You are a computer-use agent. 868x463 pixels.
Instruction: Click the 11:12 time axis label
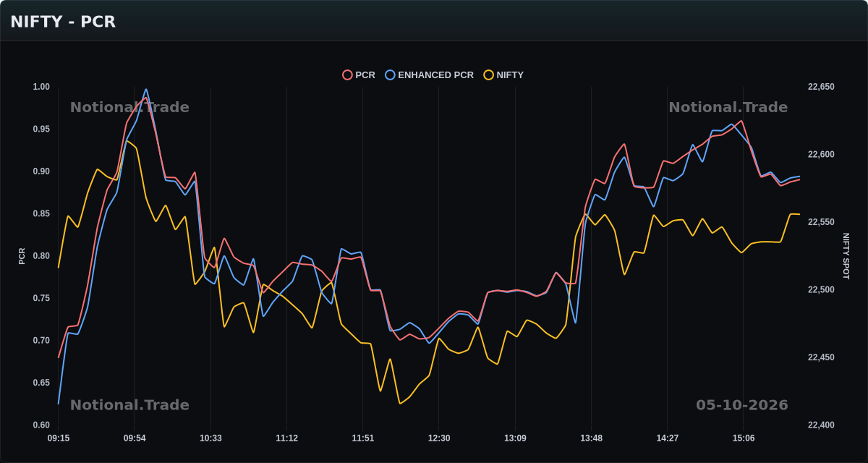[x=286, y=438]
